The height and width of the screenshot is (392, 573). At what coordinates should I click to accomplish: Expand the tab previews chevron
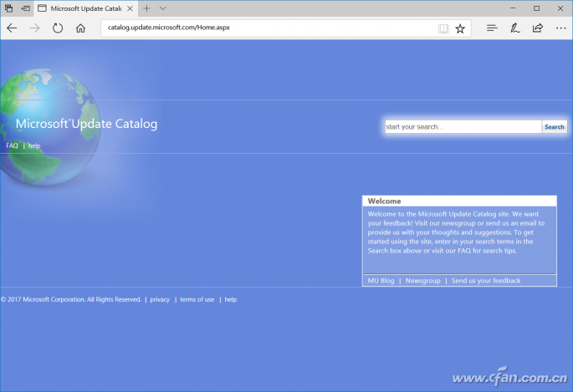point(162,8)
